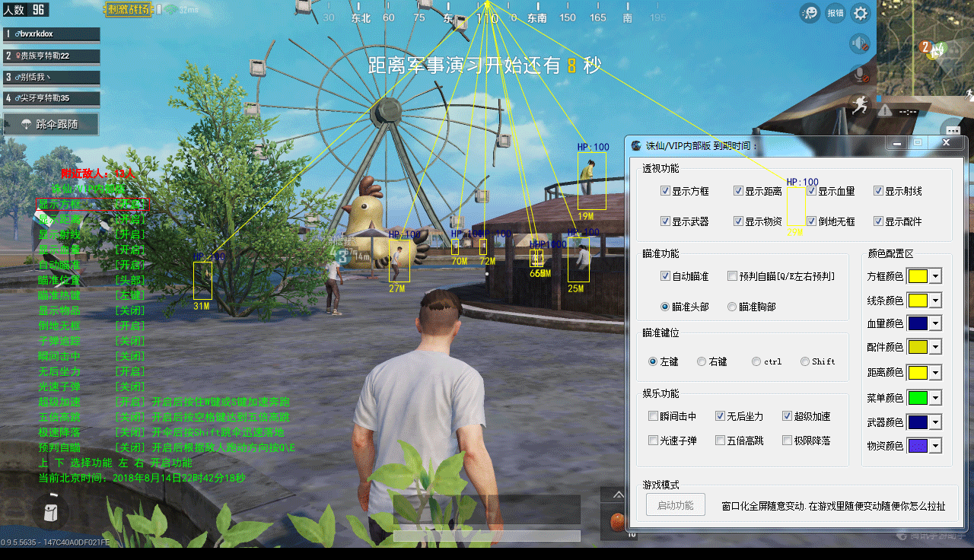This screenshot has width=974, height=560.
Task: Click overlay menu row 无后坐力
Action: (x=91, y=372)
